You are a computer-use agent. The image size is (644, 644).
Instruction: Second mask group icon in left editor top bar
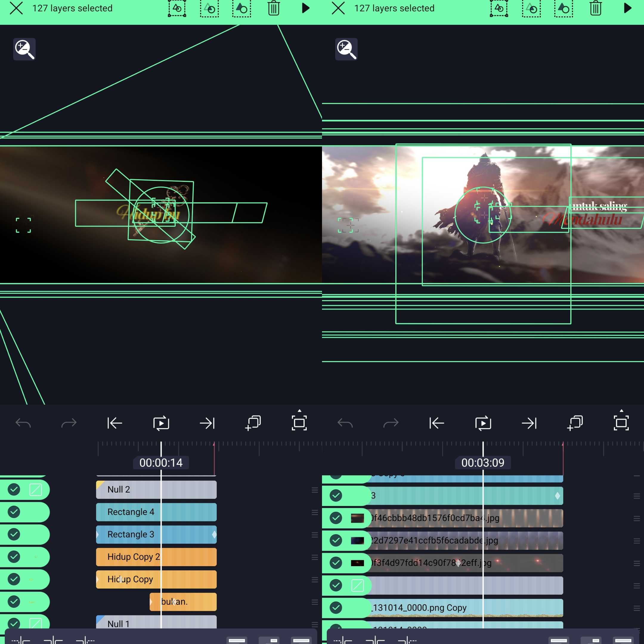(209, 8)
